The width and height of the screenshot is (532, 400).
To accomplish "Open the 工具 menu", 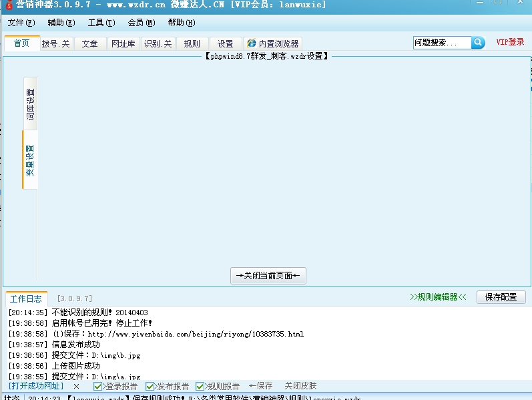I will click(x=101, y=23).
